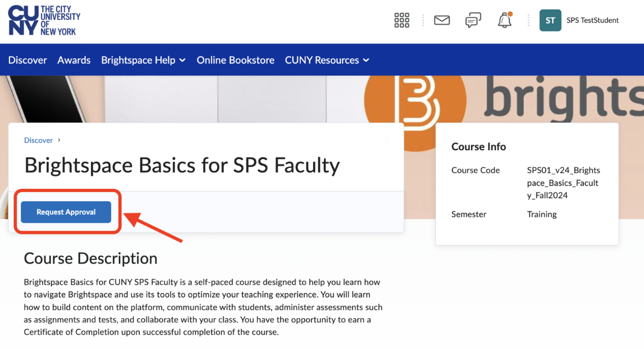The image size is (644, 349).
Task: Open the chat messages icon
Action: pos(473,20)
